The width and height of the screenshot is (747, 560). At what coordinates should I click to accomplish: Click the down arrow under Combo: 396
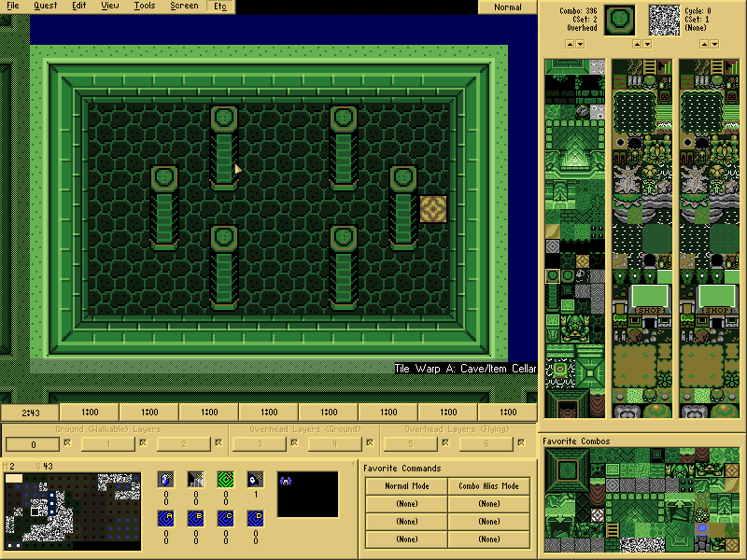[580, 44]
